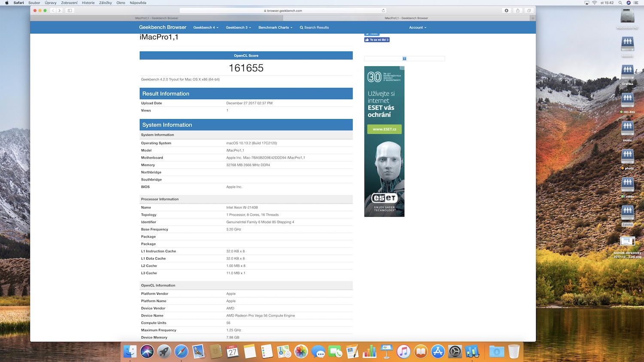This screenshot has height=362, width=644.
Task: Select the photo network volume
Action: (627, 160)
